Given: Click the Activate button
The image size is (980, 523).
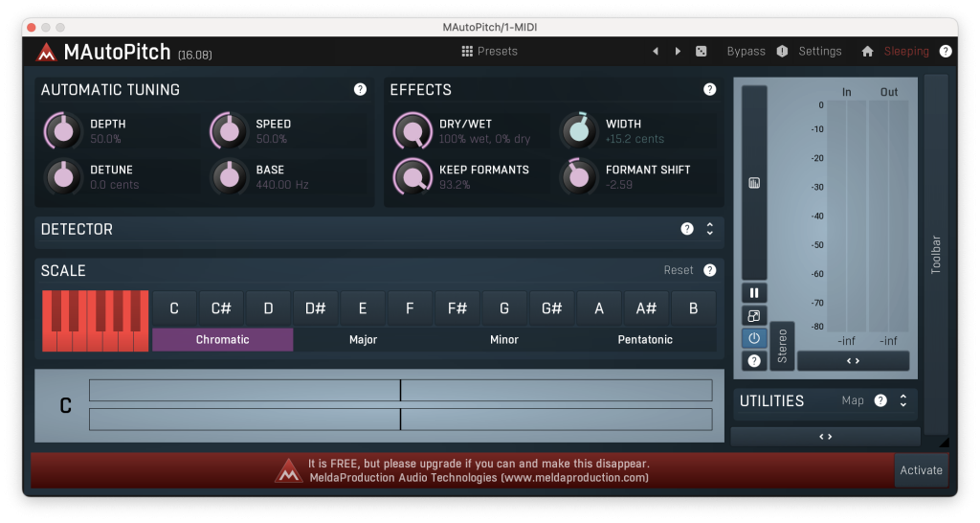Looking at the screenshot, I should click(921, 470).
